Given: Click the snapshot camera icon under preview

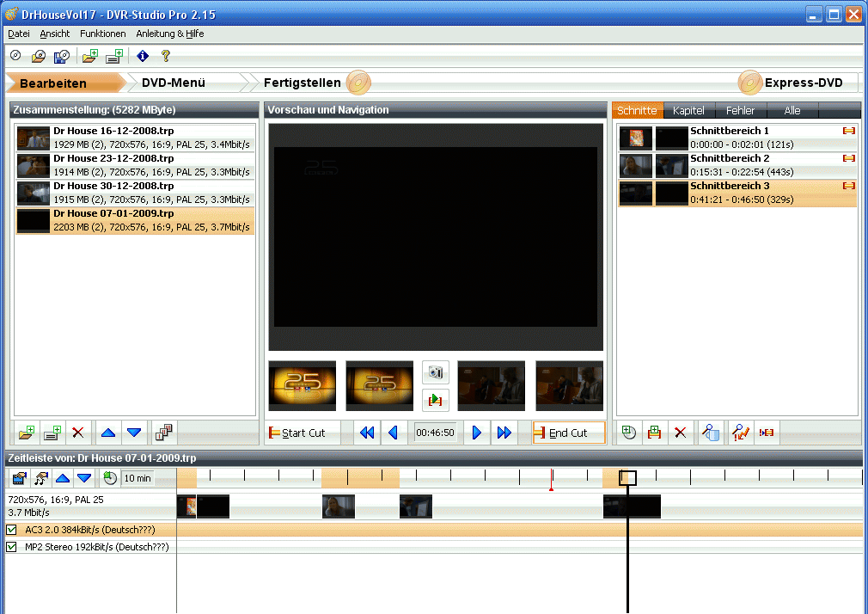Looking at the screenshot, I should pos(436,372).
